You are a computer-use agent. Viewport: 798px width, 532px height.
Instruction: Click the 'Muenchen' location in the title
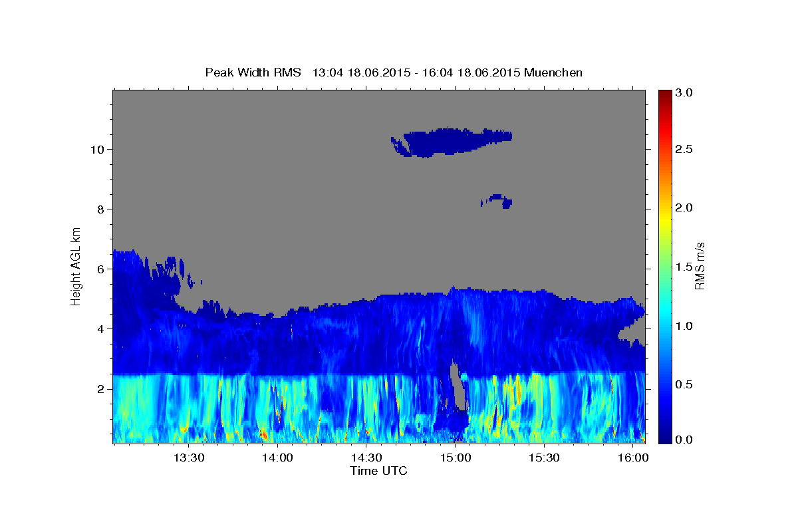click(x=553, y=72)
